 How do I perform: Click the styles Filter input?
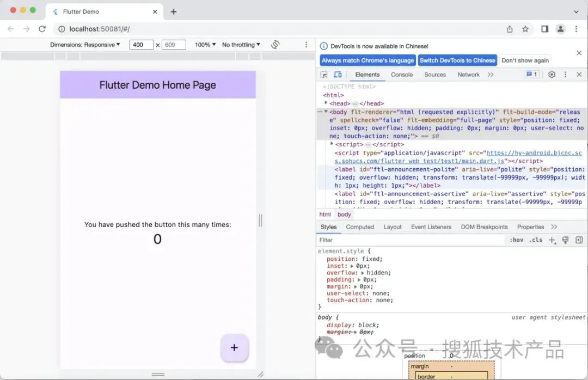pos(411,240)
